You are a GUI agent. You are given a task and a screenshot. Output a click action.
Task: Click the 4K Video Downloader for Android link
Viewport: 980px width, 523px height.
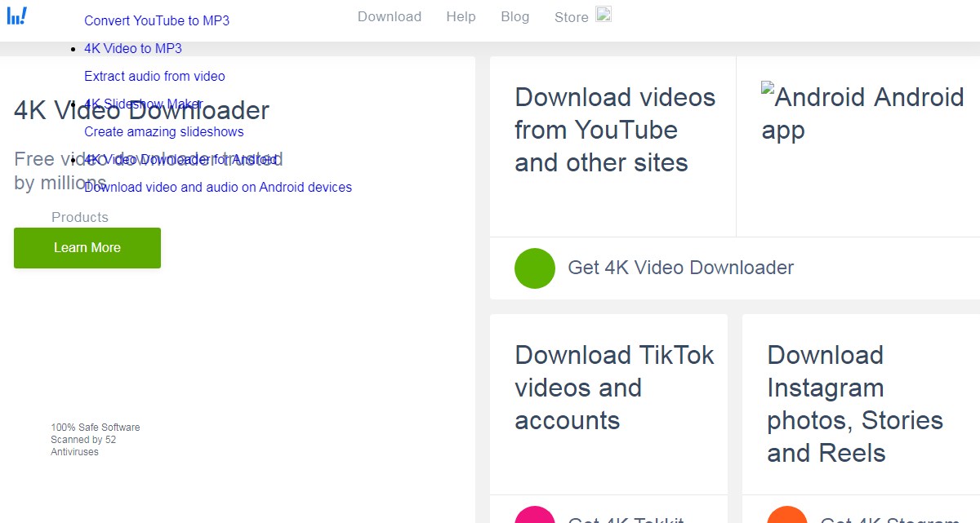click(x=180, y=159)
